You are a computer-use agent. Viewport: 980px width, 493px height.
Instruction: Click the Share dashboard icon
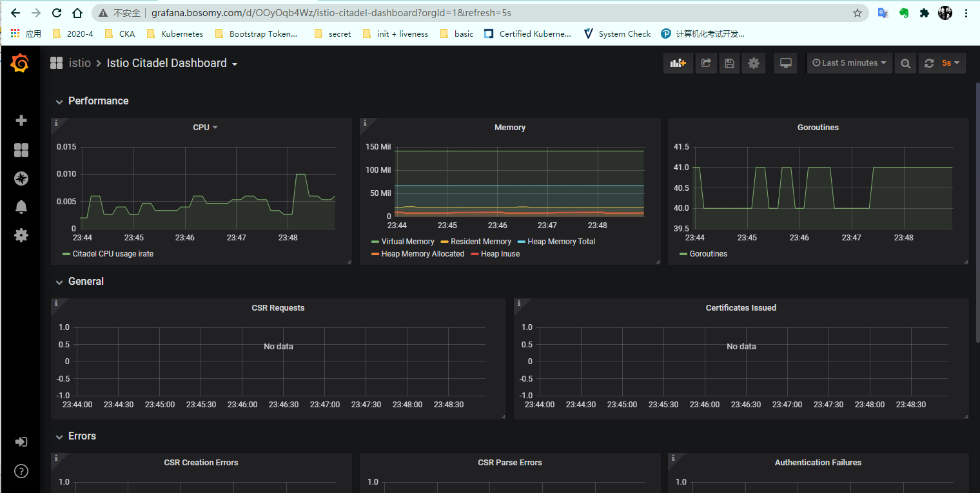coord(706,63)
